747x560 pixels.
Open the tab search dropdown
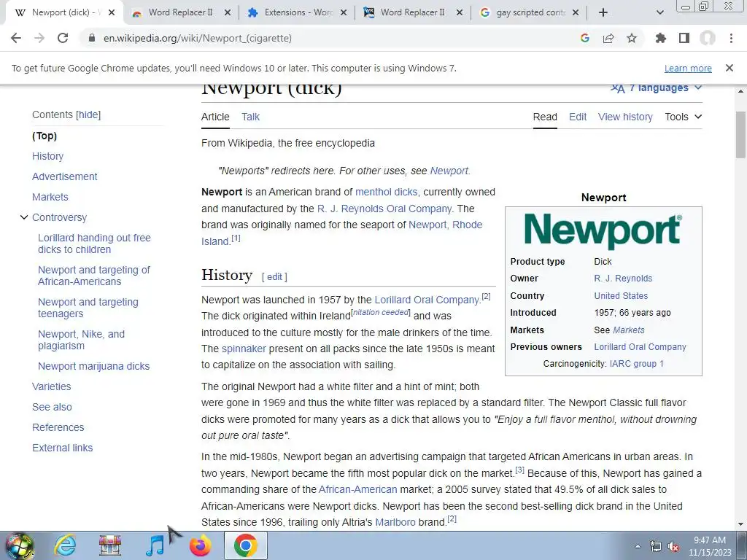[x=659, y=12]
